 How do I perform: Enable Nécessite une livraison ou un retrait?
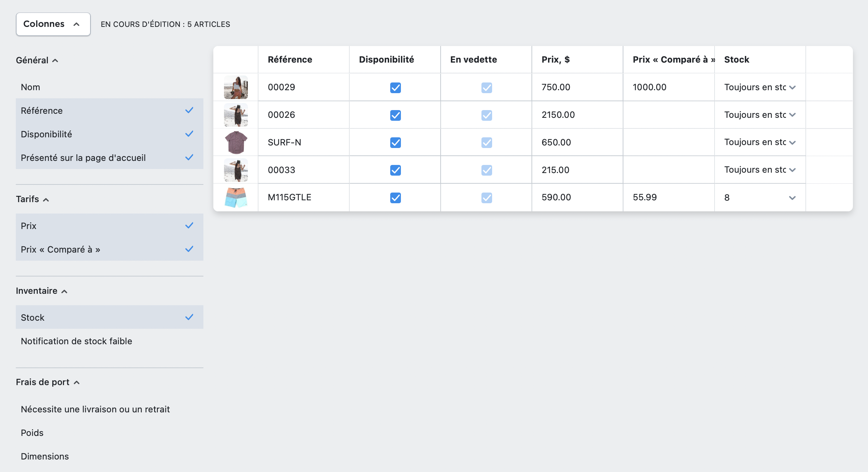point(109,409)
